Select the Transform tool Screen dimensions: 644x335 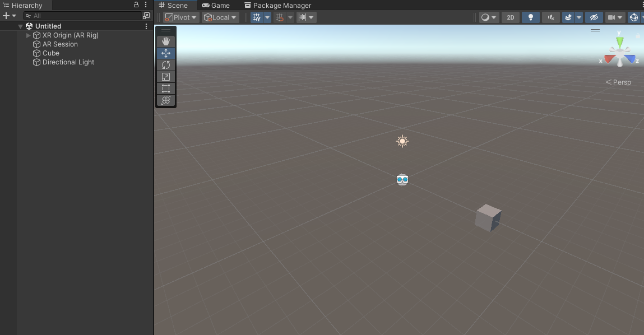(166, 100)
